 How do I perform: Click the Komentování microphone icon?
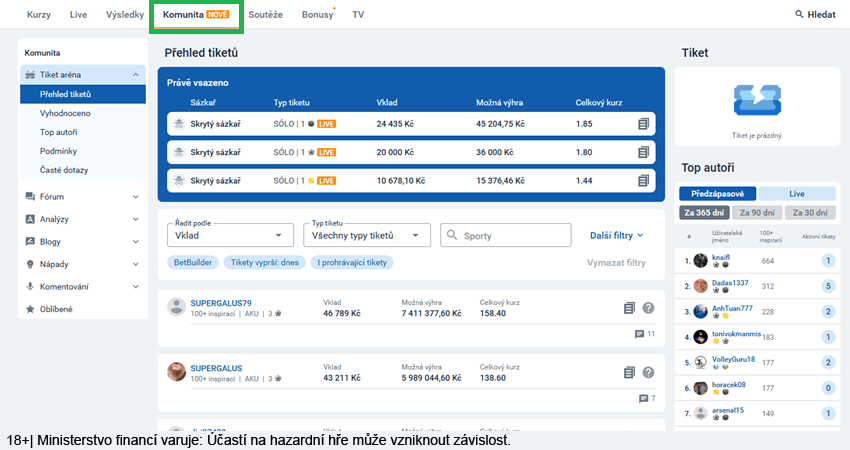coord(30,286)
